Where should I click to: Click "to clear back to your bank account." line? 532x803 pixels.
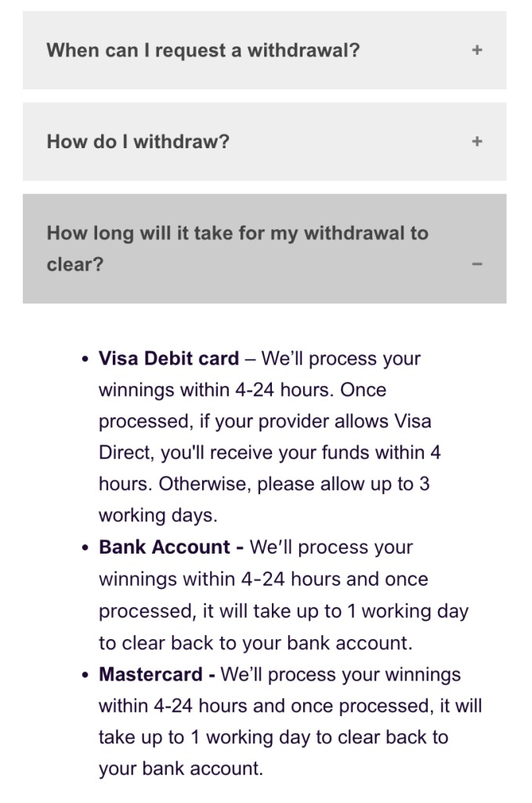pyautogui.click(x=255, y=643)
